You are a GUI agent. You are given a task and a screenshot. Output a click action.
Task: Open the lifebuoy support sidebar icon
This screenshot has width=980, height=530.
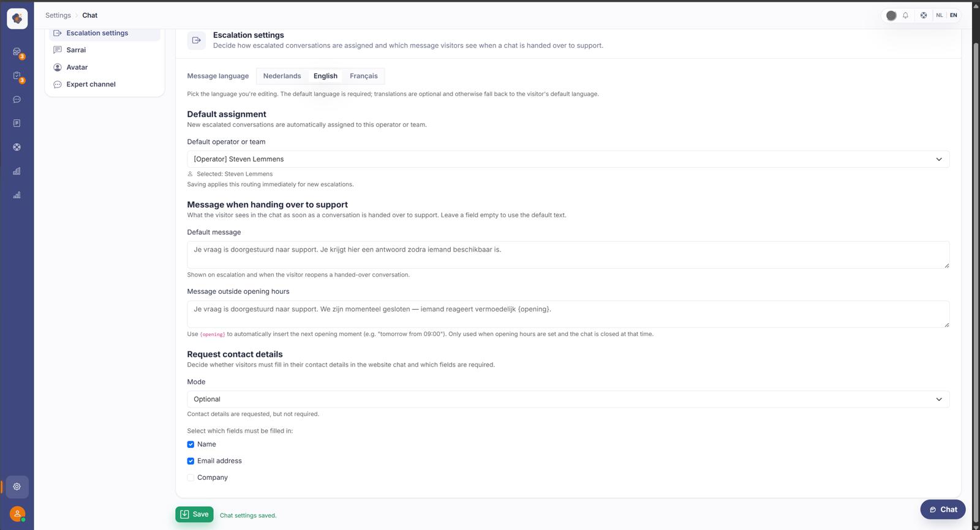point(17,147)
